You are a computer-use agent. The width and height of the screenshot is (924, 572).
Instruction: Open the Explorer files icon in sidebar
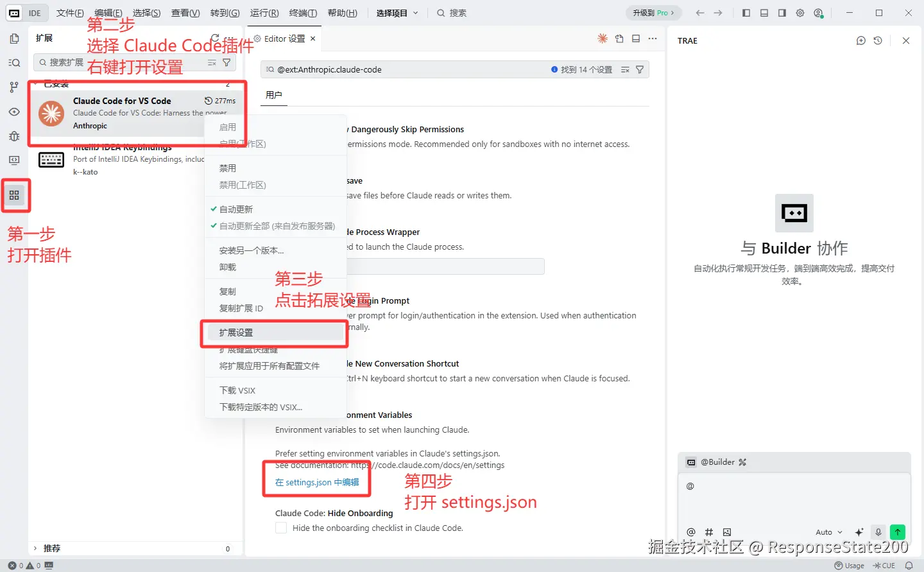point(14,39)
